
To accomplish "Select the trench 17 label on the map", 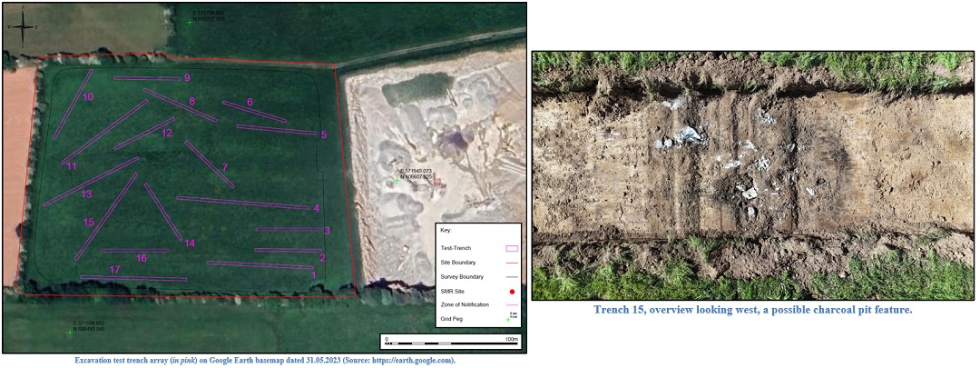I will click(114, 270).
